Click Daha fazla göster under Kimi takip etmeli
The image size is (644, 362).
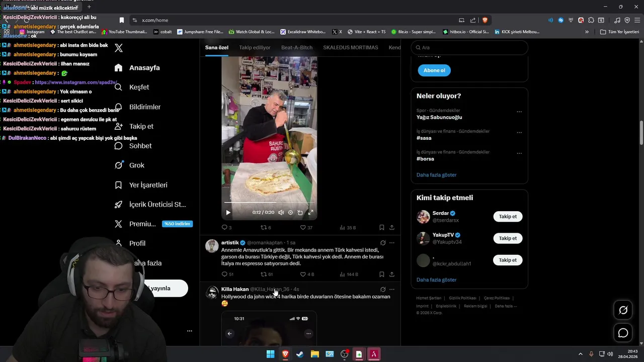pos(437,280)
